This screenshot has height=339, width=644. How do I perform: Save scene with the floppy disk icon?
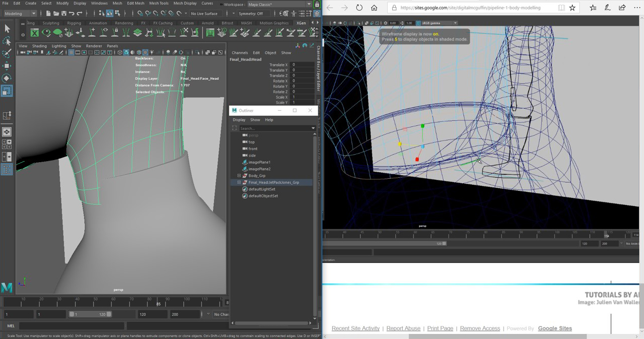(x=64, y=14)
